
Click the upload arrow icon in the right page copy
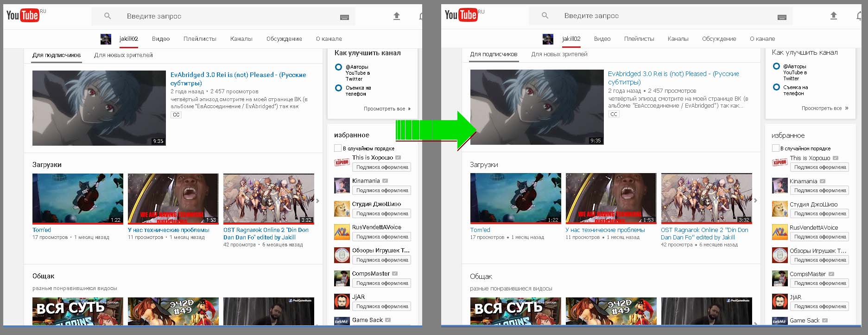(x=834, y=16)
